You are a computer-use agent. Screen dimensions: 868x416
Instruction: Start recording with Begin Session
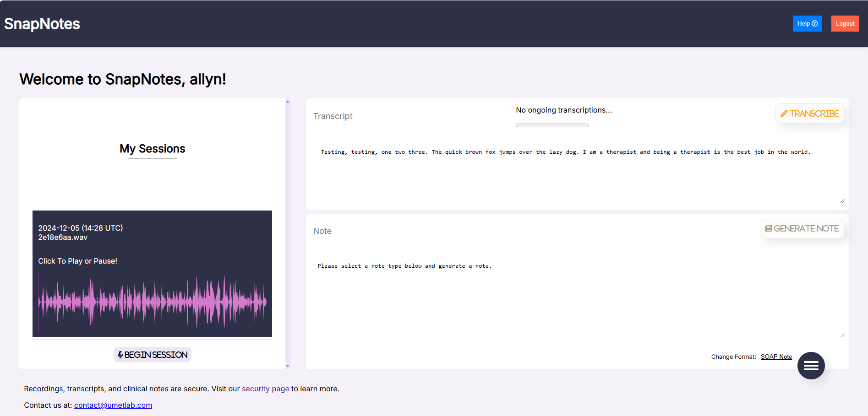click(153, 355)
